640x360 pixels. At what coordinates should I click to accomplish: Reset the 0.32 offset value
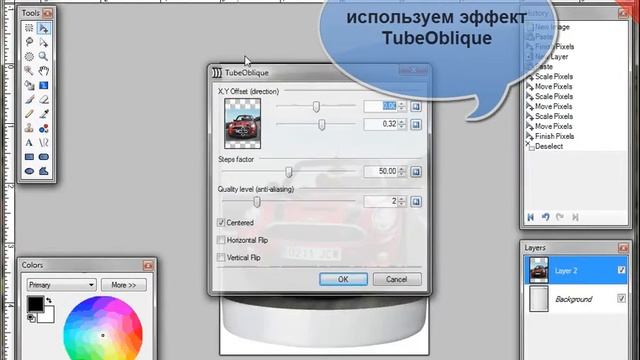(x=416, y=124)
